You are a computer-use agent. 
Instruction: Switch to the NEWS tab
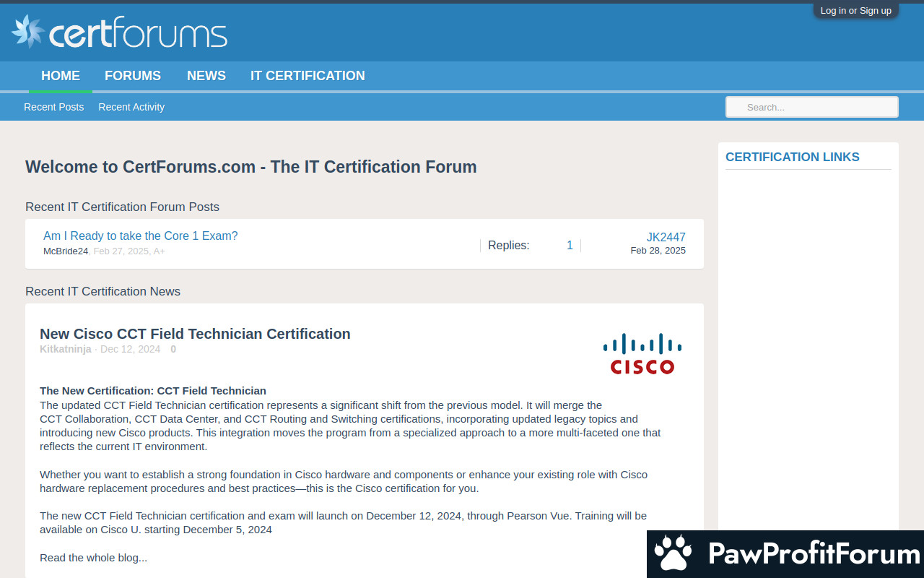pyautogui.click(x=206, y=76)
